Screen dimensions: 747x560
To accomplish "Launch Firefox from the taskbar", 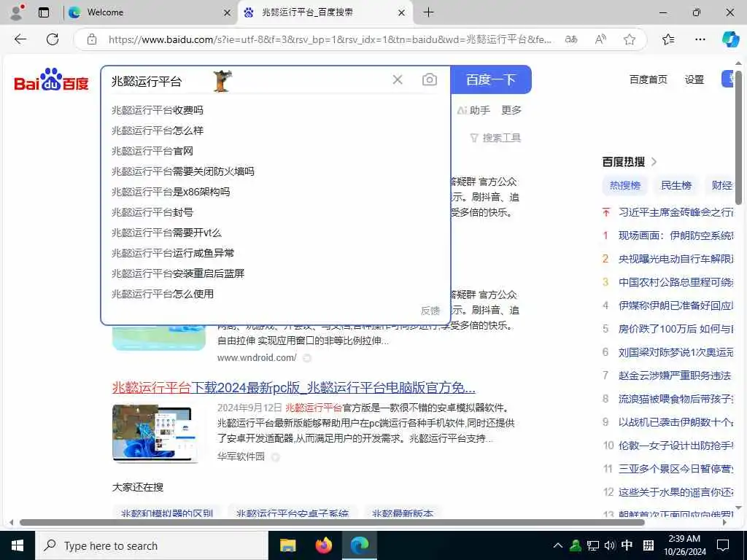I will click(x=324, y=545).
